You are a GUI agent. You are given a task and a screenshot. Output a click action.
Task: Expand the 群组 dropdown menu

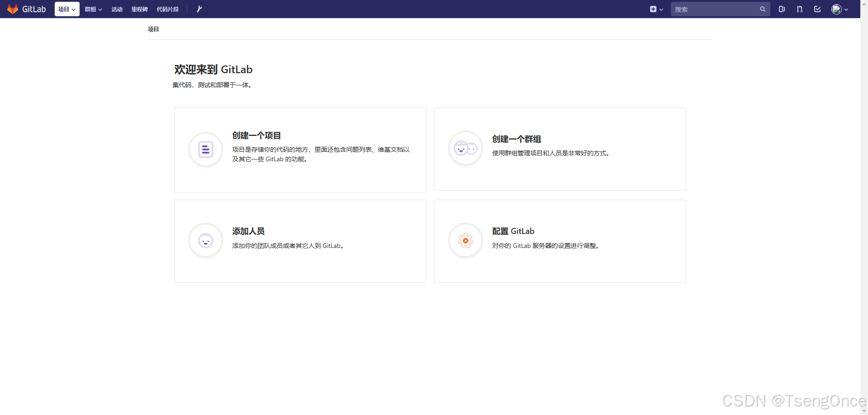pyautogui.click(x=94, y=9)
